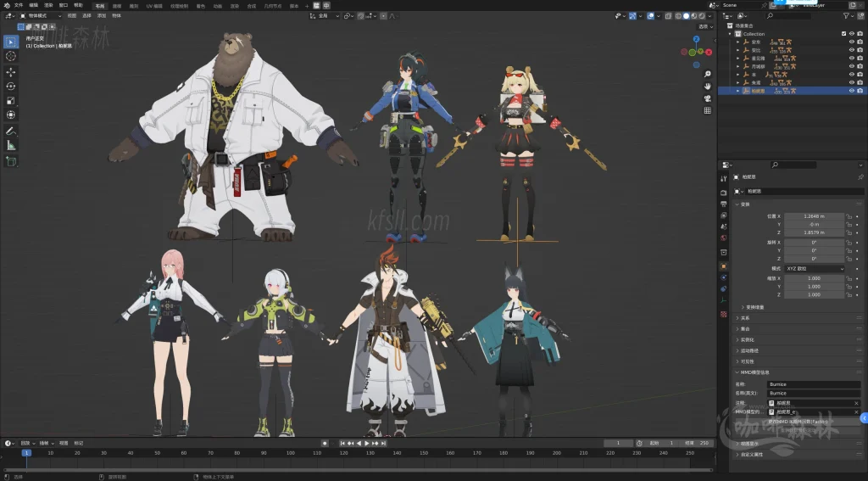Open the Tool settings properties tab
Image resolution: width=868 pixels, height=481 pixels.
(x=724, y=178)
